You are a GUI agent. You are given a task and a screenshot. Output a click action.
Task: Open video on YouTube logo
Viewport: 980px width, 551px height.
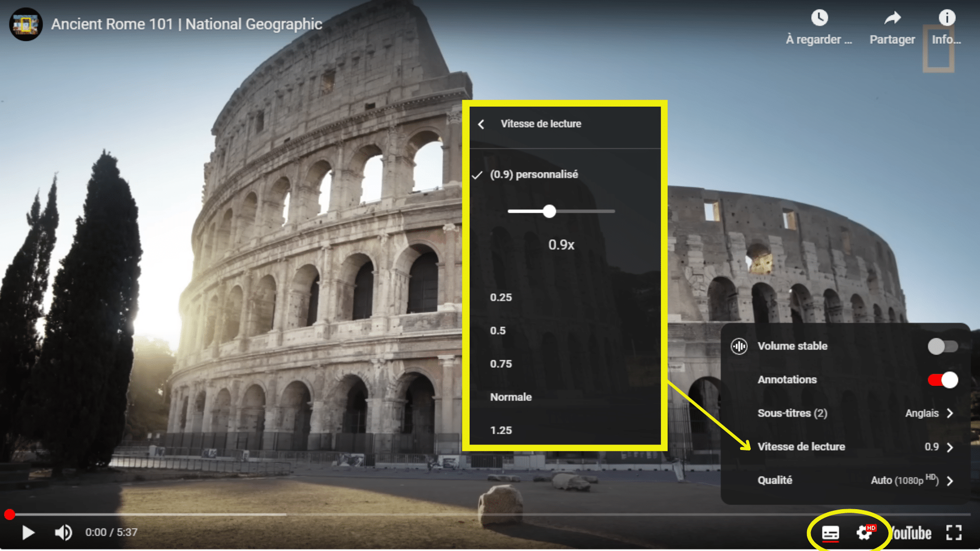point(912,533)
